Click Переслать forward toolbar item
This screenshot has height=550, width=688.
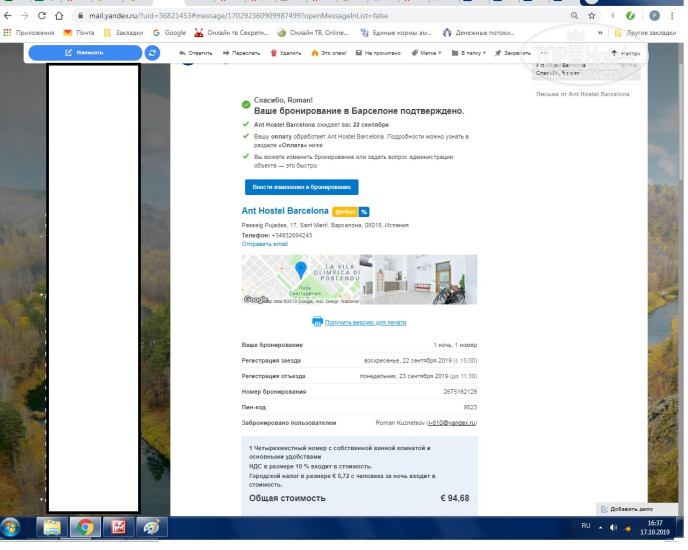click(x=243, y=52)
